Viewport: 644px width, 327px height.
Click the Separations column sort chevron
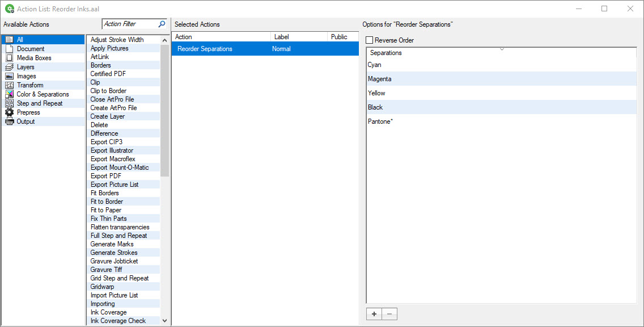[502, 49]
